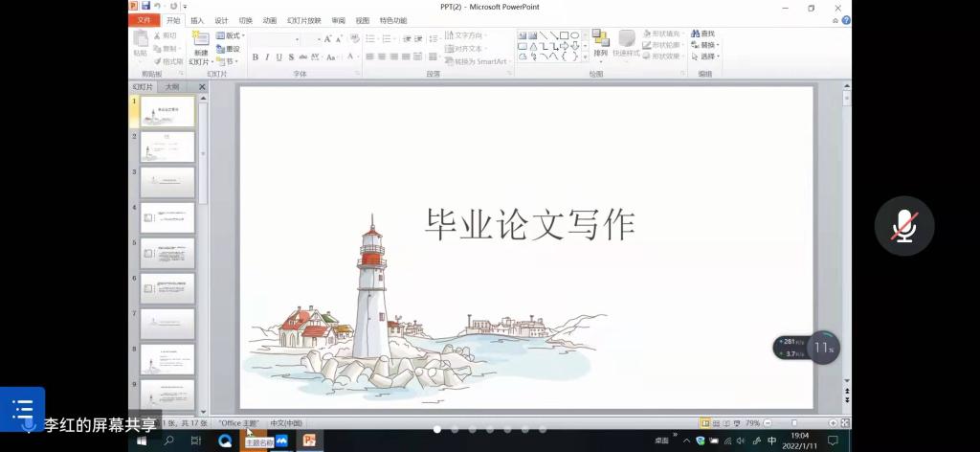Open the Select (选择) dropdown
980x452 pixels.
pos(707,56)
